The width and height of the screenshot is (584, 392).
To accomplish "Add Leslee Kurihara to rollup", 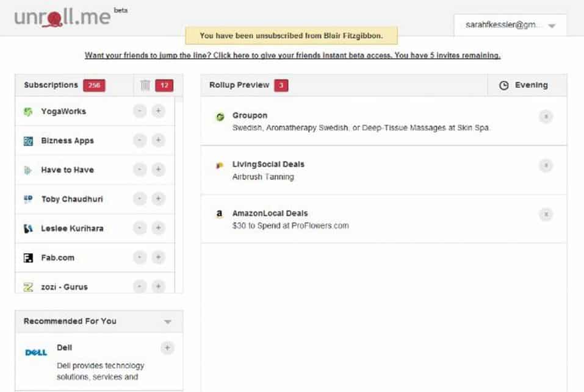I will [158, 228].
